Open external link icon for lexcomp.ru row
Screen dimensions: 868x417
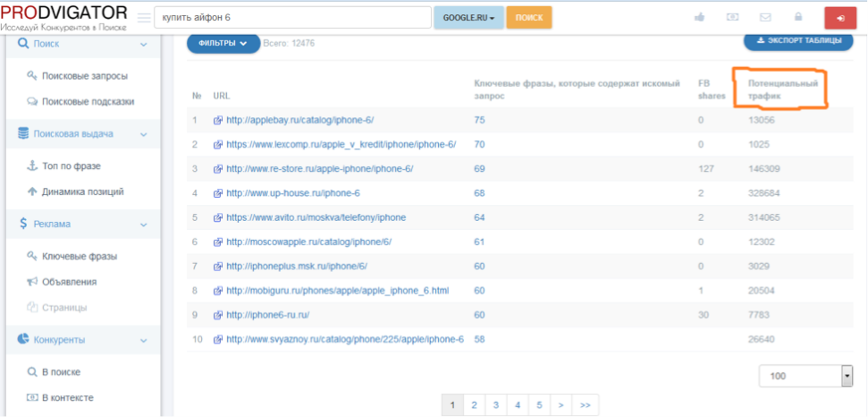[217, 145]
